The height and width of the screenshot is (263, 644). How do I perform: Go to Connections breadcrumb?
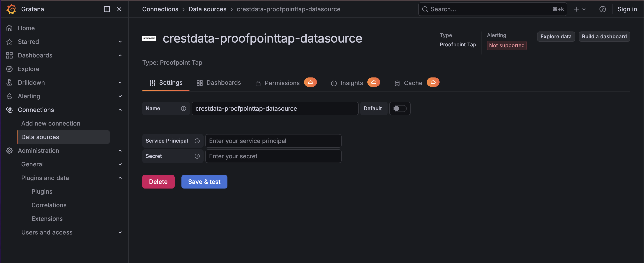[x=160, y=9]
